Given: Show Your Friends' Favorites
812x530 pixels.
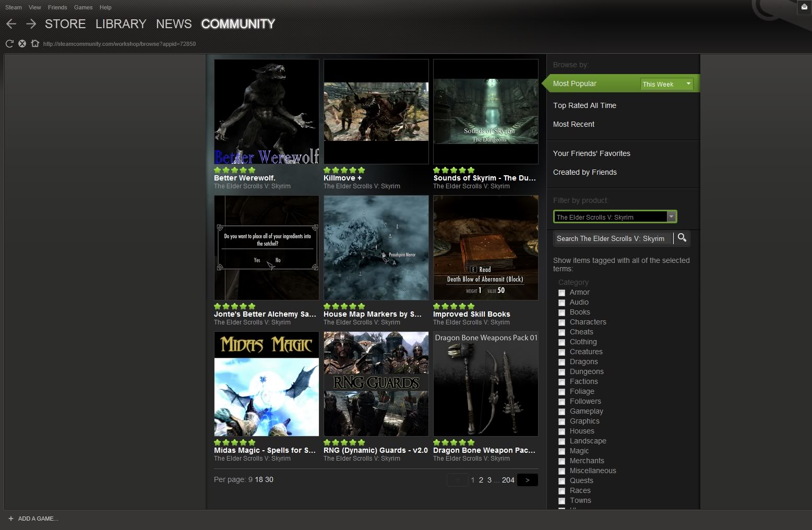Looking at the screenshot, I should point(592,153).
